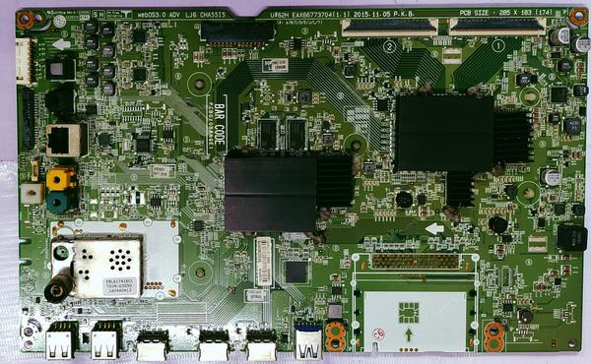Click the BAR CODE silkscreen label
591x364 pixels.
click(x=220, y=124)
